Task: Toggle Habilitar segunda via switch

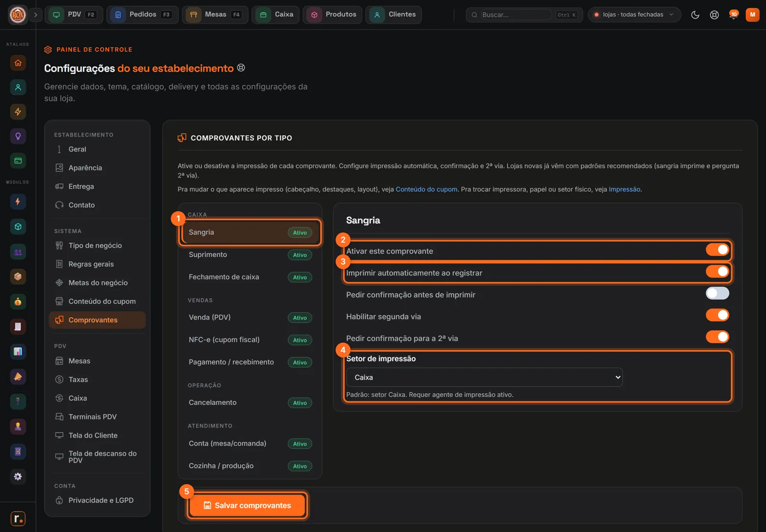Action: (717, 315)
